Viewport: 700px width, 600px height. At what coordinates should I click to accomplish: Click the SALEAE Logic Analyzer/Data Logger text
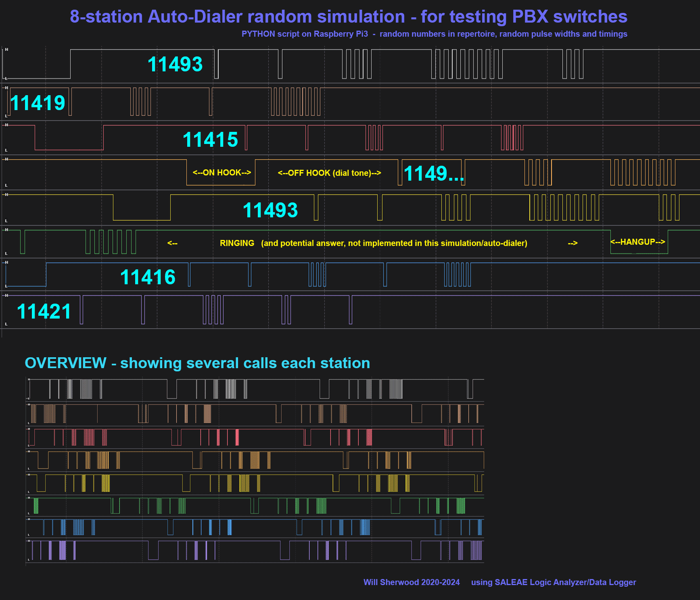(x=553, y=582)
